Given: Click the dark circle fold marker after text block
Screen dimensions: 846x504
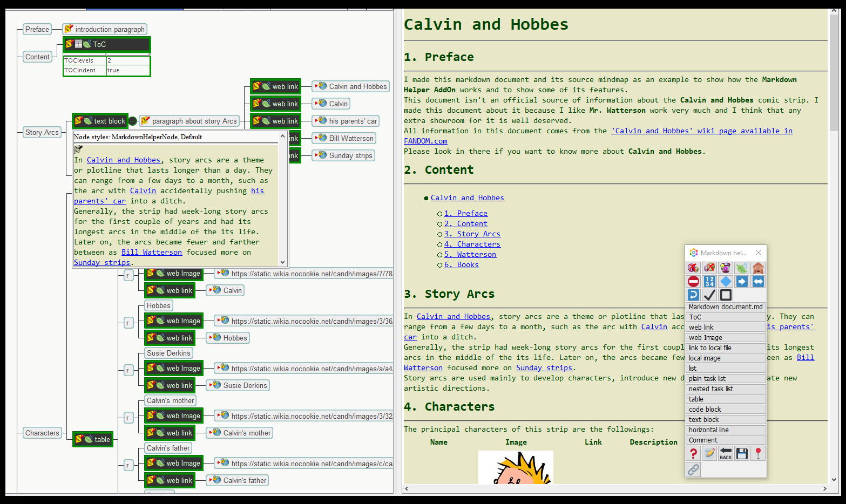Looking at the screenshot, I should pos(133,121).
